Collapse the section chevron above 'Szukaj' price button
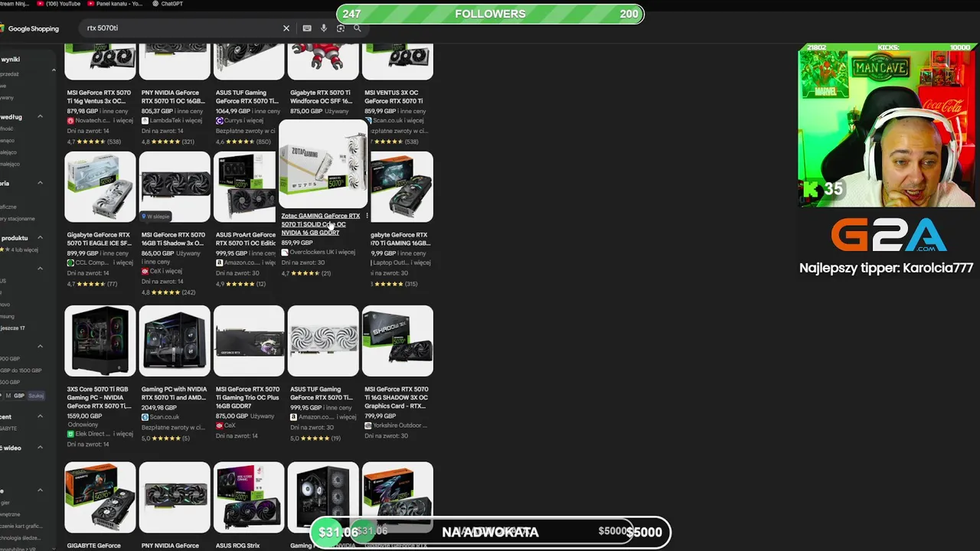Image resolution: width=980 pixels, height=551 pixels. (x=40, y=346)
